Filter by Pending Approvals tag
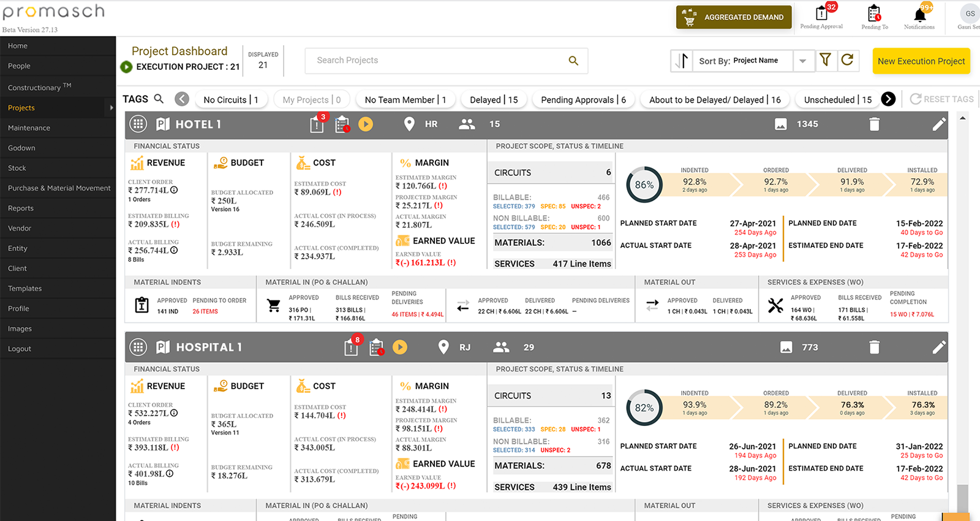The width and height of the screenshot is (980, 521). (583, 99)
